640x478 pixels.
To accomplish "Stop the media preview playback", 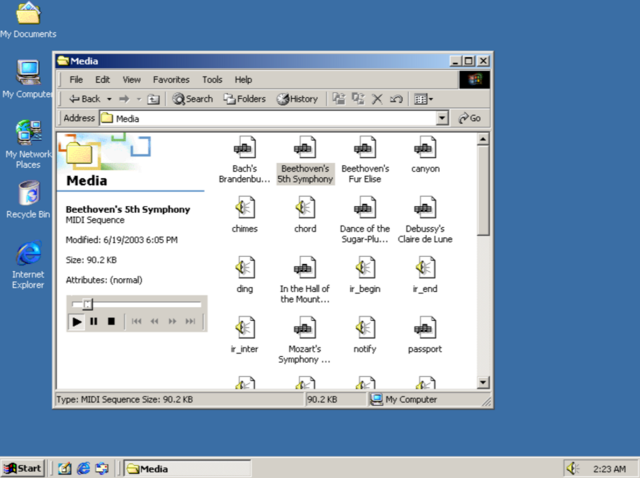I will 111,322.
